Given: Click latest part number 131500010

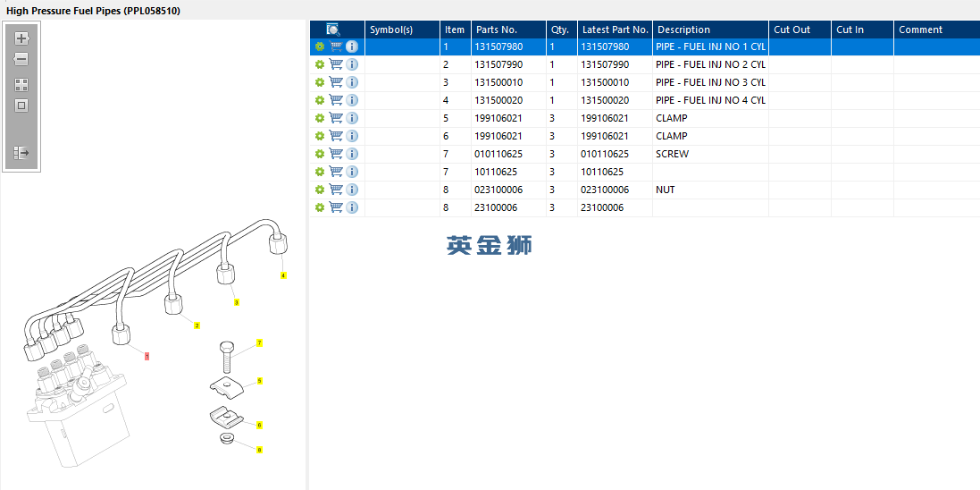Looking at the screenshot, I should tap(605, 82).
